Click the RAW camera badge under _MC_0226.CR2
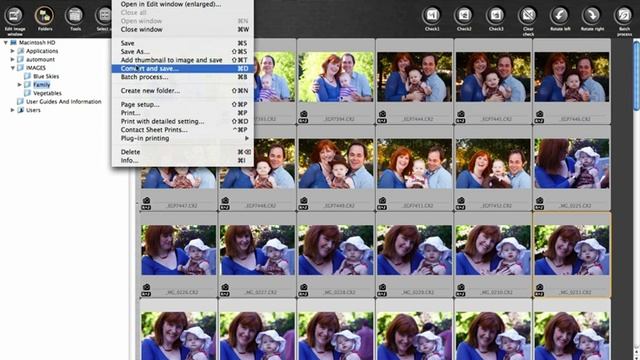 (x=146, y=289)
